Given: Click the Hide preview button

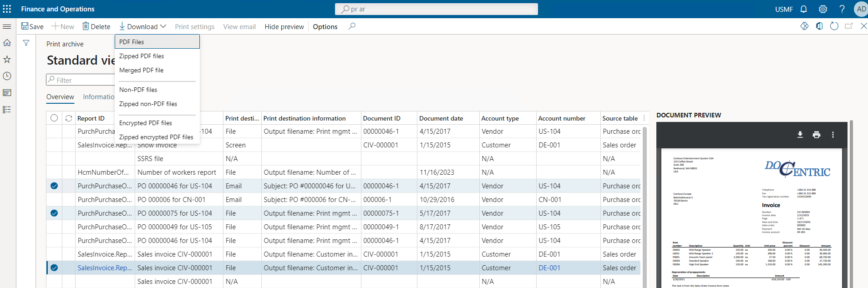Looking at the screenshot, I should click(284, 27).
